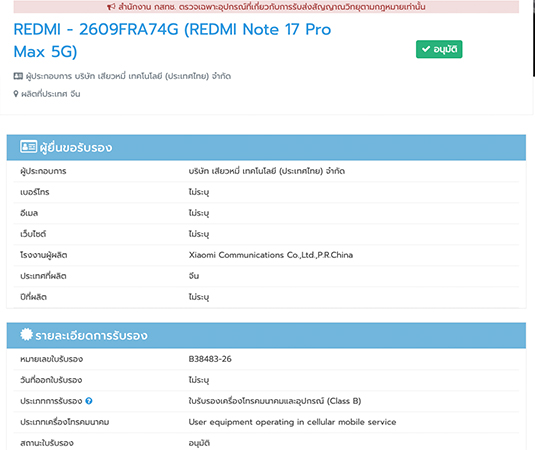Click the อนุมัติ status value in bottom row
The height and width of the screenshot is (450, 535).
(x=199, y=443)
